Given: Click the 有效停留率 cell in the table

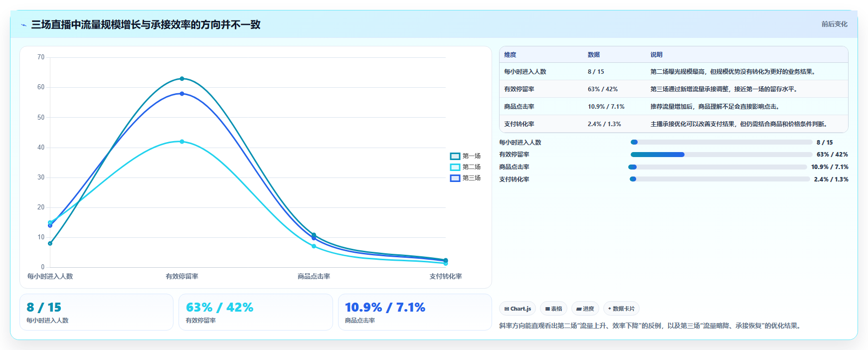Looking at the screenshot, I should tap(519, 89).
